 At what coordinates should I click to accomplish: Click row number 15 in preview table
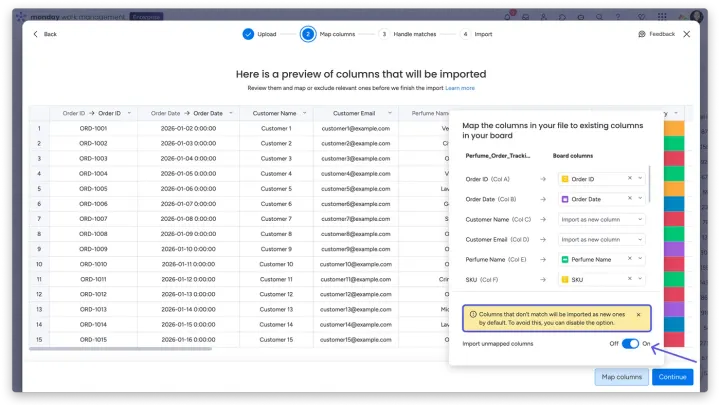point(39,340)
